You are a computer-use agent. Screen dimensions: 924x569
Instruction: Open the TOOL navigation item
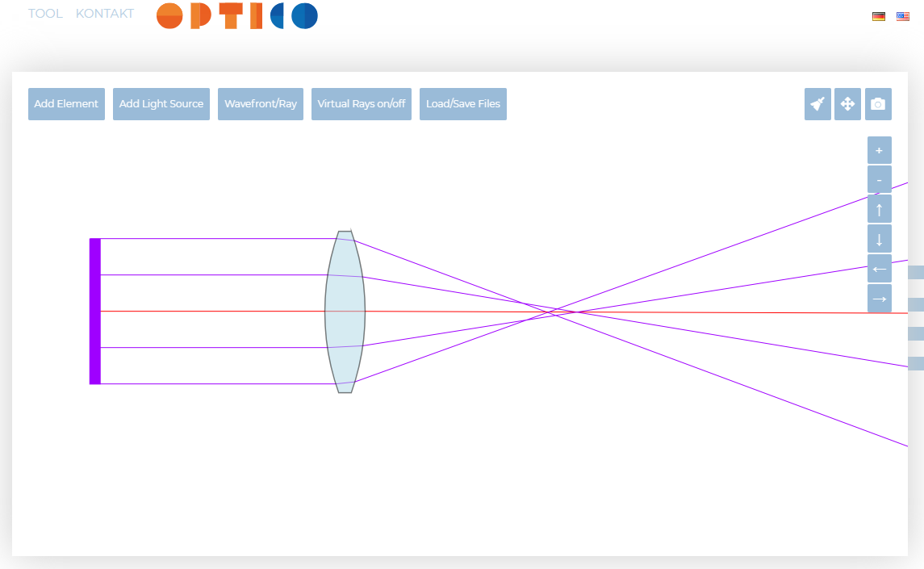pos(45,14)
